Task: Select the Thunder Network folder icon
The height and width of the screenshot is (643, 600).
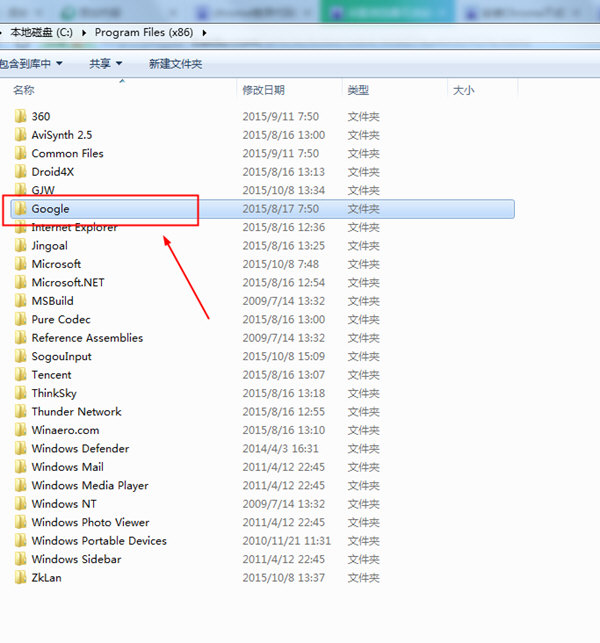Action: (21, 412)
